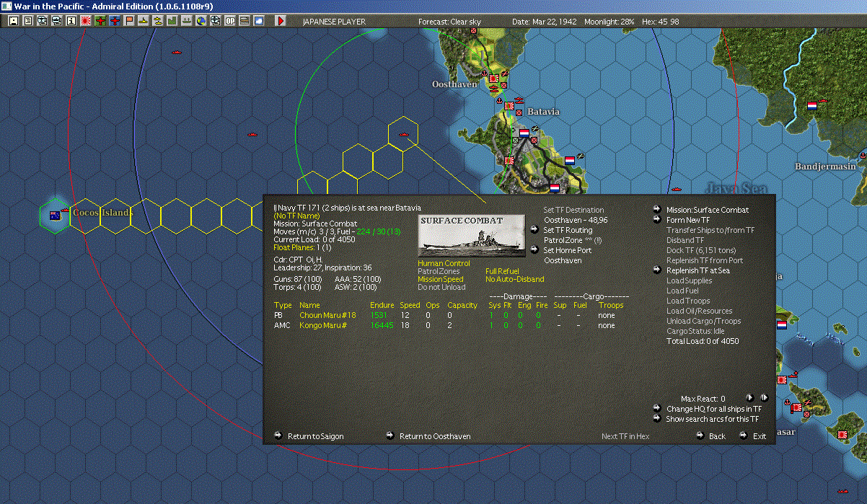
Task: Decrease Max React with first arrow
Action: (x=749, y=397)
